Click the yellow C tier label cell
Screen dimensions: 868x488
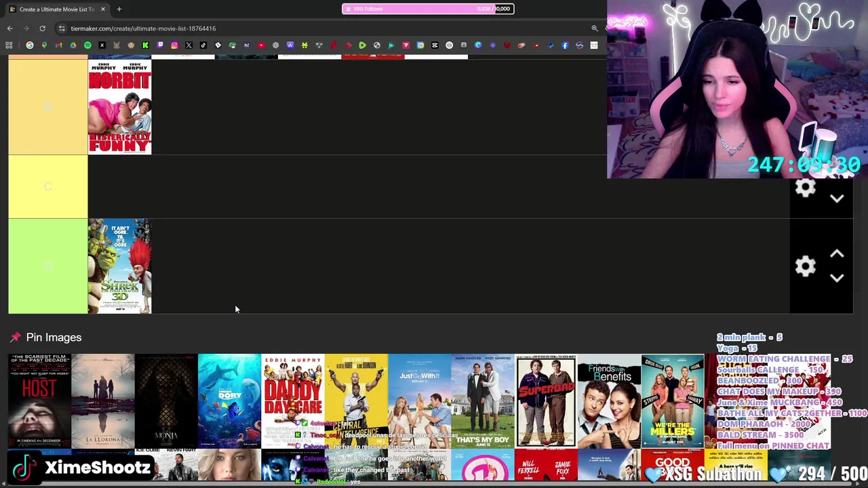coord(47,186)
